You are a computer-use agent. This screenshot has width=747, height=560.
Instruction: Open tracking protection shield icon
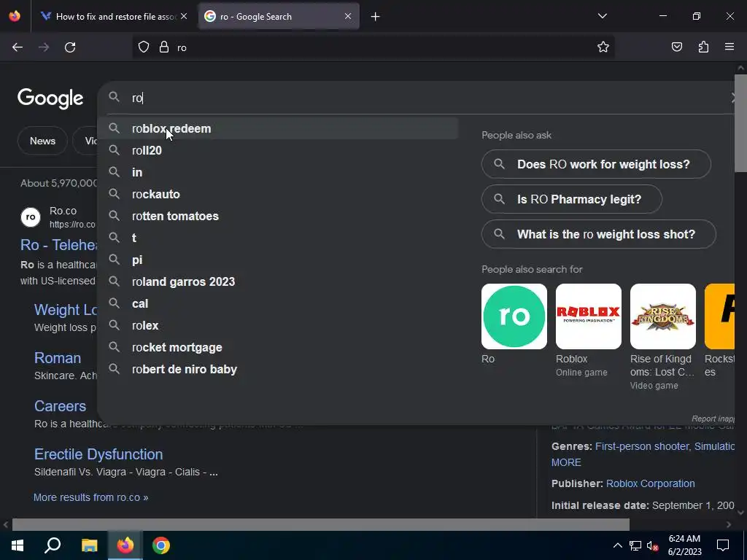coord(144,47)
